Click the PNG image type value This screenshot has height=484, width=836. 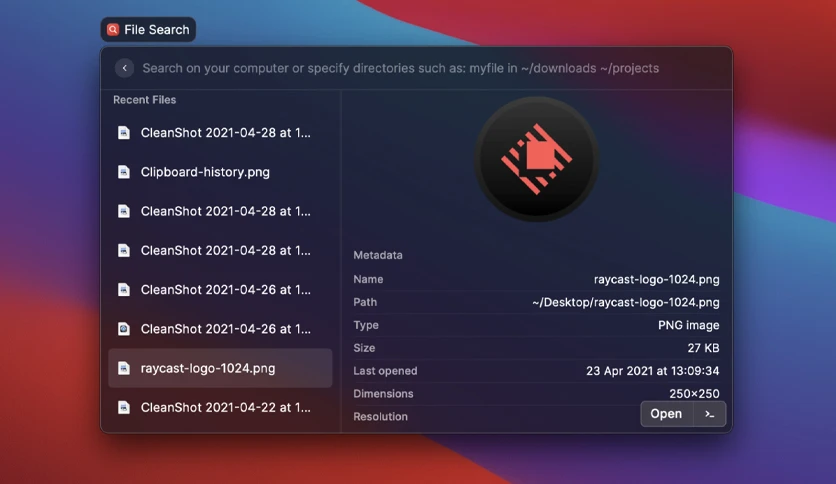point(688,325)
